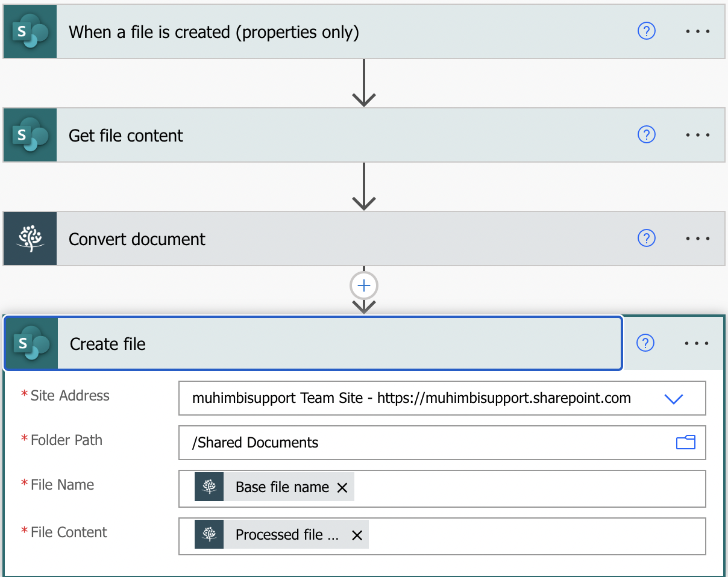Open the ellipsis menu on Get file content
728x577 pixels.
[697, 135]
